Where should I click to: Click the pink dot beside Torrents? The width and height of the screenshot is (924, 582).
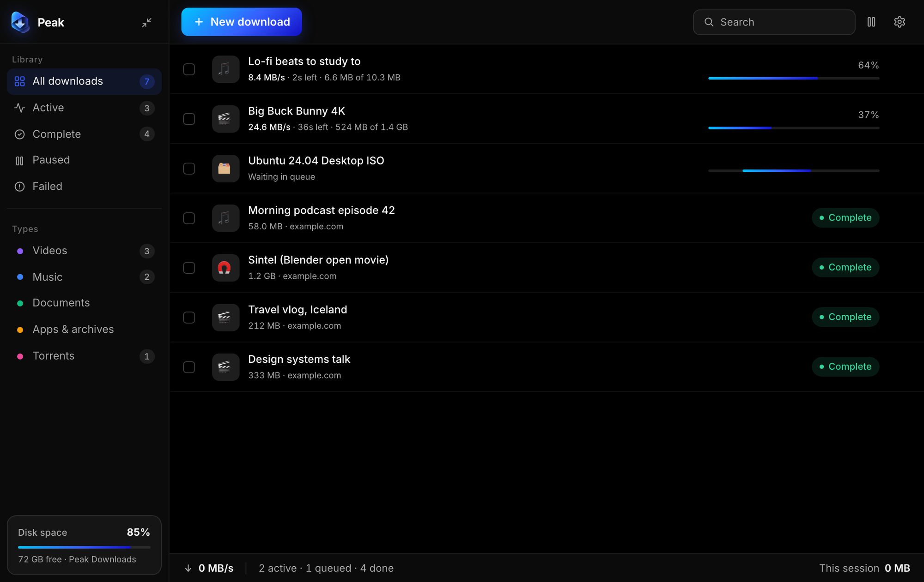click(x=20, y=356)
